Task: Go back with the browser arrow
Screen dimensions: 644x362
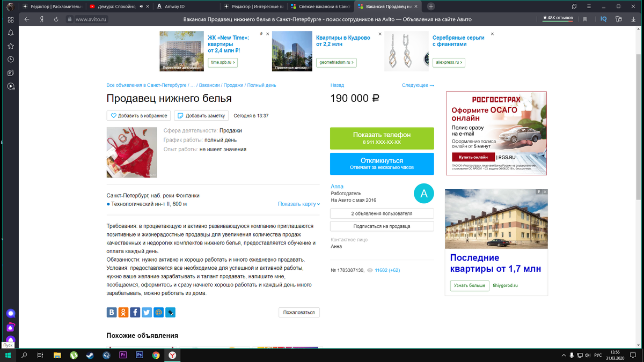Action: 27,19
